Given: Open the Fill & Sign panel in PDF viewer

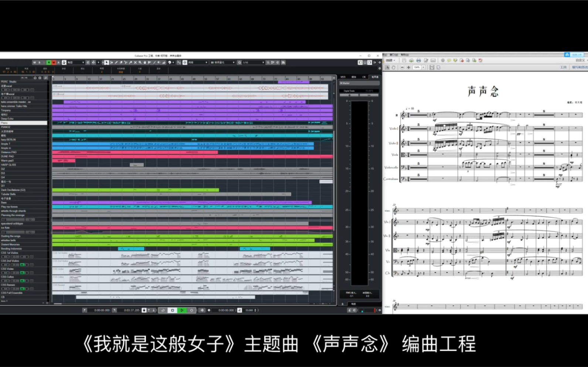Looking at the screenshot, I should [580, 68].
